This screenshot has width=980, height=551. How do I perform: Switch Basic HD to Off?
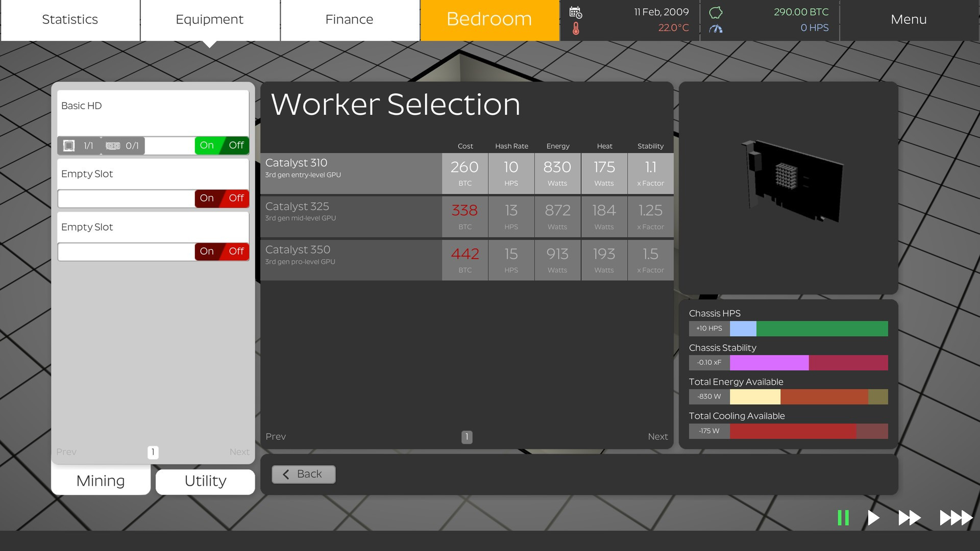(236, 145)
